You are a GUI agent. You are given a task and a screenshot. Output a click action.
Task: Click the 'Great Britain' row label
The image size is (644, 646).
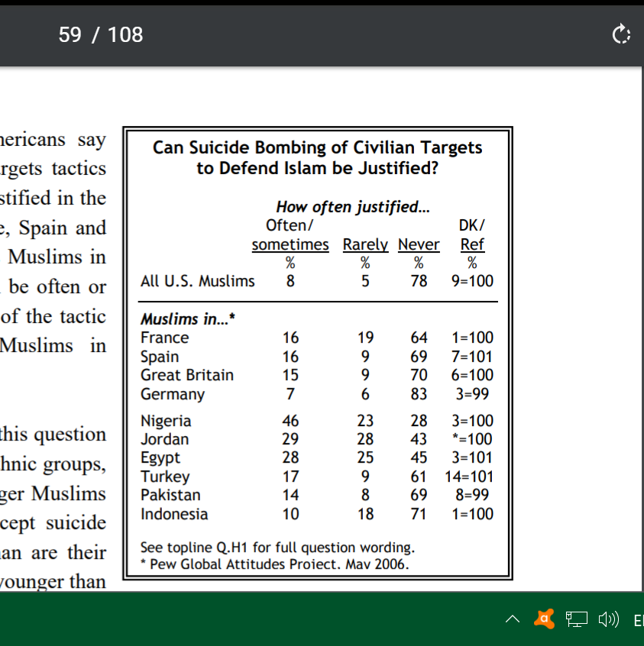186,375
